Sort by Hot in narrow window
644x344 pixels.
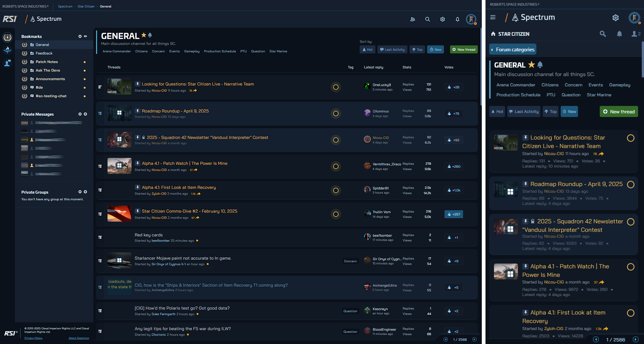pyautogui.click(x=497, y=111)
